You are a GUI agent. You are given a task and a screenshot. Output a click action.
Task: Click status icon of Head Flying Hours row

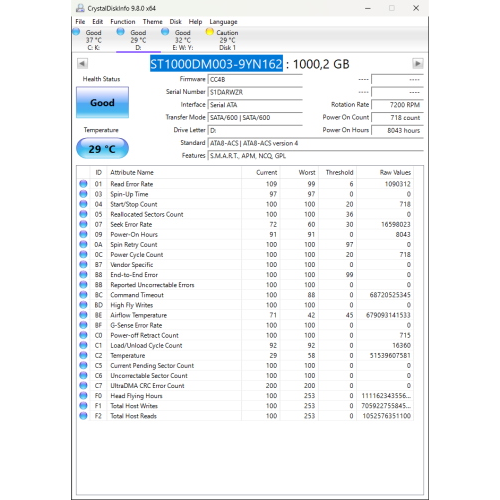[83, 395]
